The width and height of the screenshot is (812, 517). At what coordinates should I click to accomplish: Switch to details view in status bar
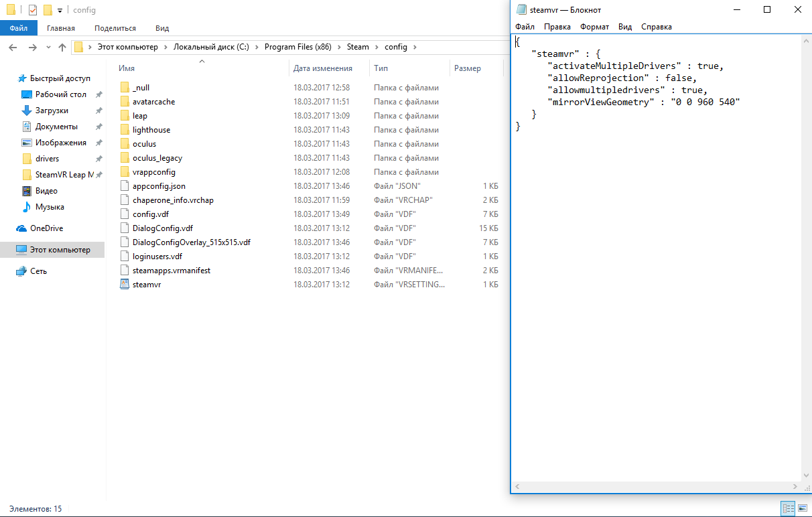789,509
